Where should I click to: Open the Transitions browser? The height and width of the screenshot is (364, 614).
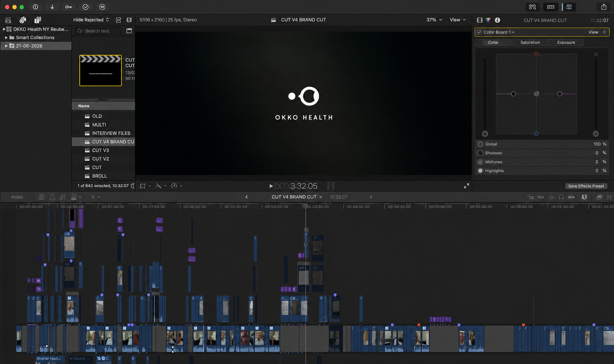point(609,197)
